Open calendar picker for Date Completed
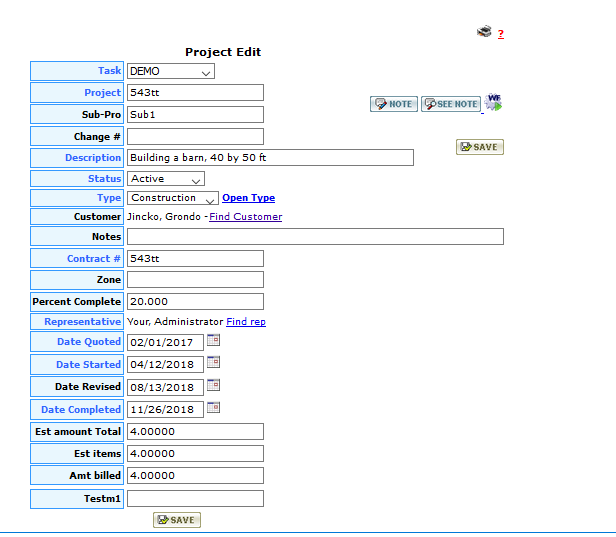The width and height of the screenshot is (616, 537). pos(213,408)
